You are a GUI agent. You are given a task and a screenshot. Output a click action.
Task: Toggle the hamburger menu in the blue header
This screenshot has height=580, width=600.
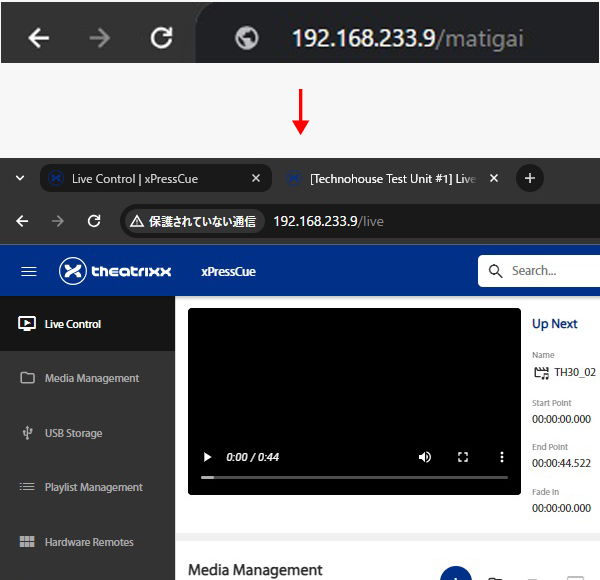point(29,271)
